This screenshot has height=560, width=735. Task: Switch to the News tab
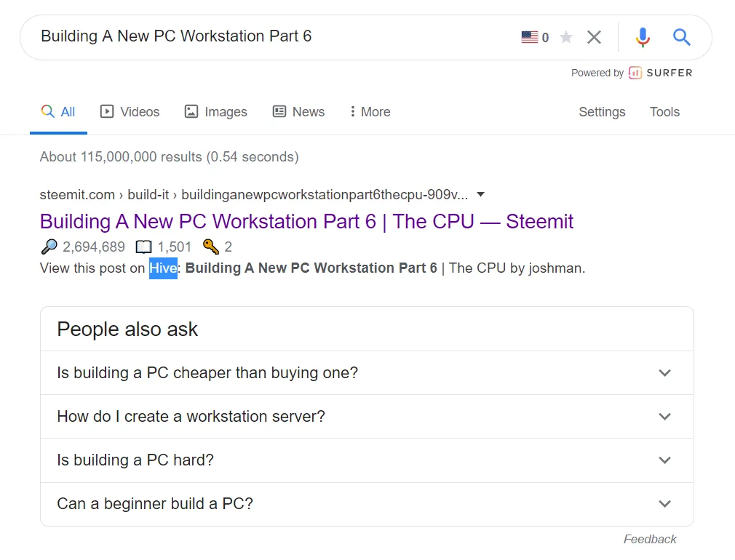click(x=298, y=111)
